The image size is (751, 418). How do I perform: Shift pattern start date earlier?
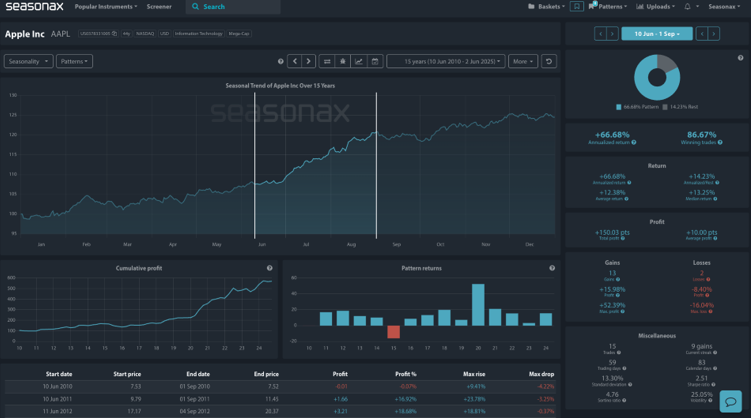(601, 34)
